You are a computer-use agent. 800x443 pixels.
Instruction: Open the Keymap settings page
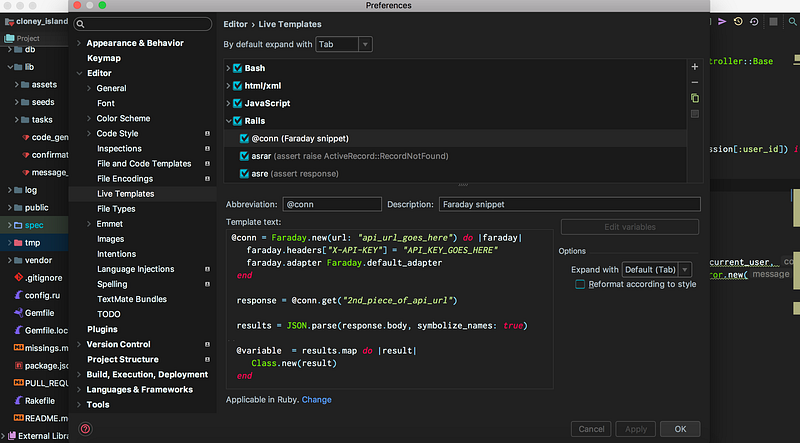coord(104,58)
